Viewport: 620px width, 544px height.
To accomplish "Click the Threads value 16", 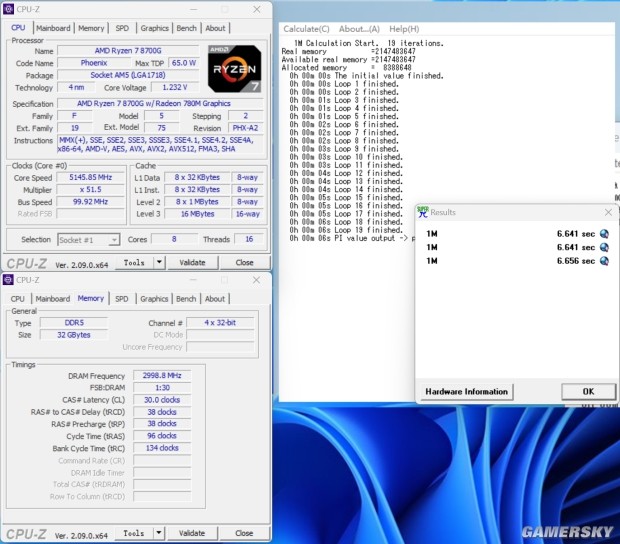I will pos(249,239).
